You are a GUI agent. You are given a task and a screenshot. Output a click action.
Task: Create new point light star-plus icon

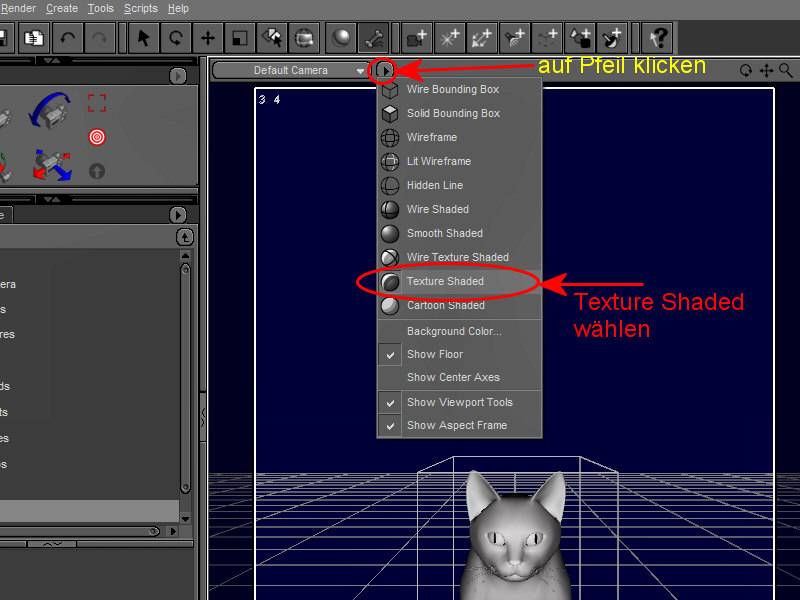click(x=449, y=38)
